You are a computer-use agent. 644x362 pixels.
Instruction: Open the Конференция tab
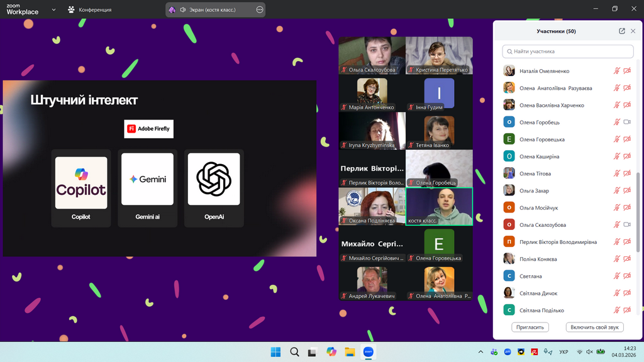pyautogui.click(x=90, y=10)
